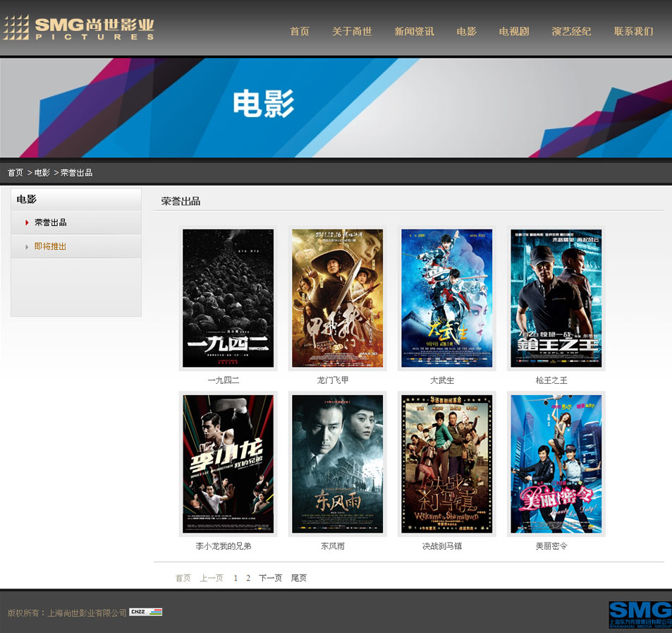
Task: Click the SMG Shanghai Media Group footer logo
Action: pos(640,615)
